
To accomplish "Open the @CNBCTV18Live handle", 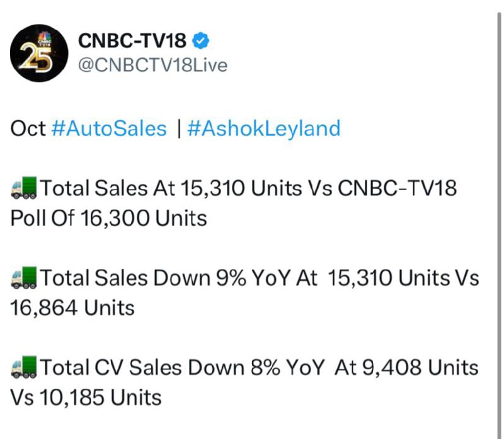I will [x=152, y=66].
